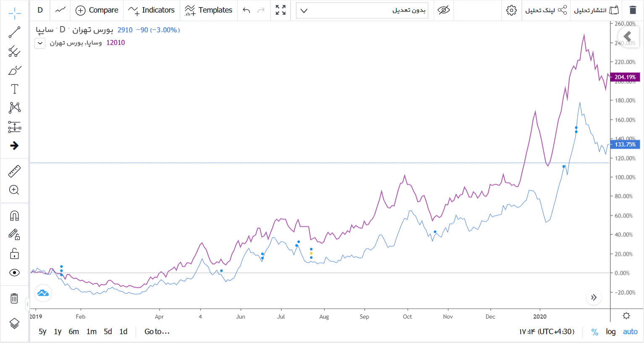Open chart settings gear icon

511,10
